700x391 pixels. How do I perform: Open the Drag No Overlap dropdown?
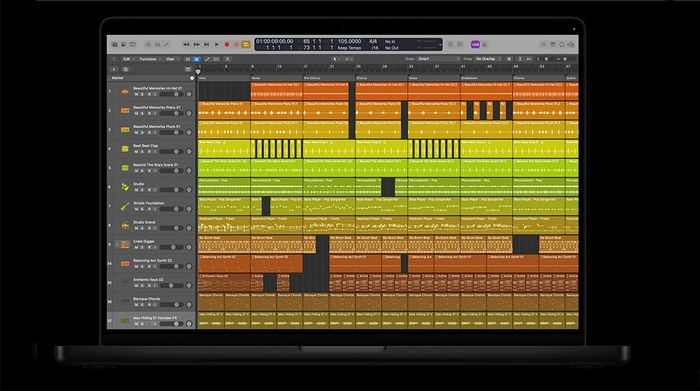tap(488, 59)
